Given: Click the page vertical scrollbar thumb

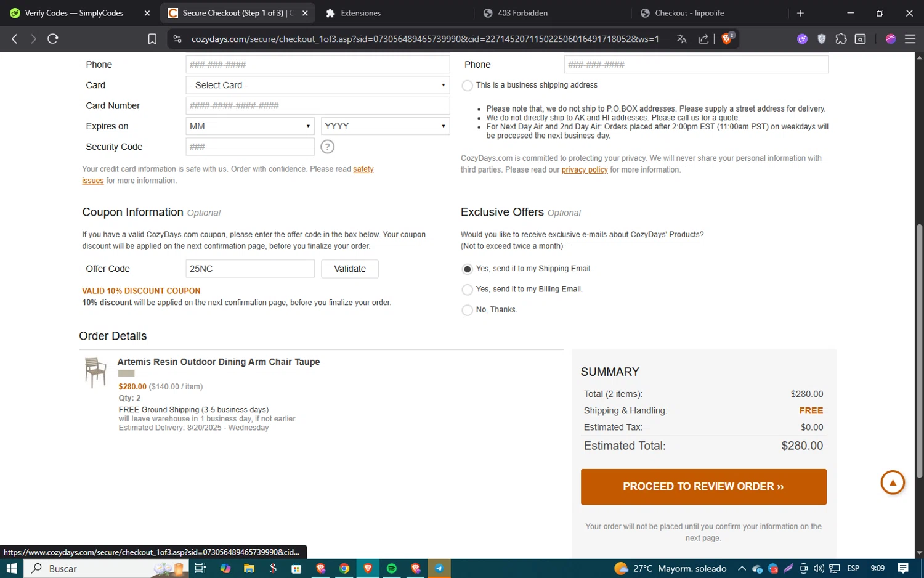Looking at the screenshot, I should (x=919, y=351).
